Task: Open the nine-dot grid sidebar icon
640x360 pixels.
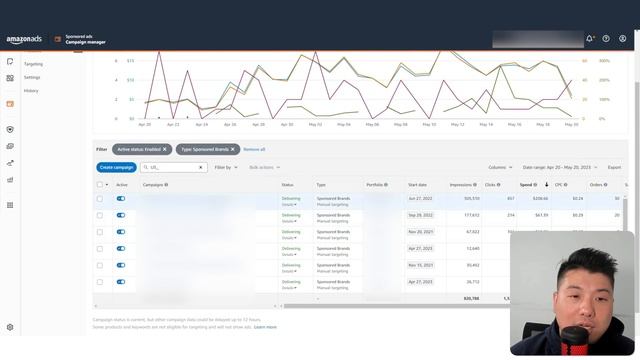Action: click(x=10, y=205)
